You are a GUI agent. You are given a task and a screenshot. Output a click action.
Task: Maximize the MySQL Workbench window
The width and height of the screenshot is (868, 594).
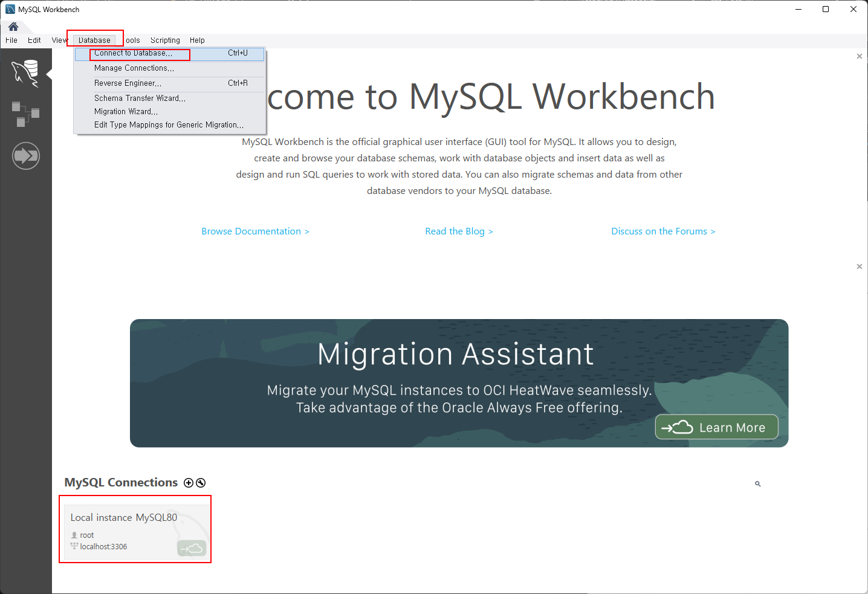click(x=826, y=9)
